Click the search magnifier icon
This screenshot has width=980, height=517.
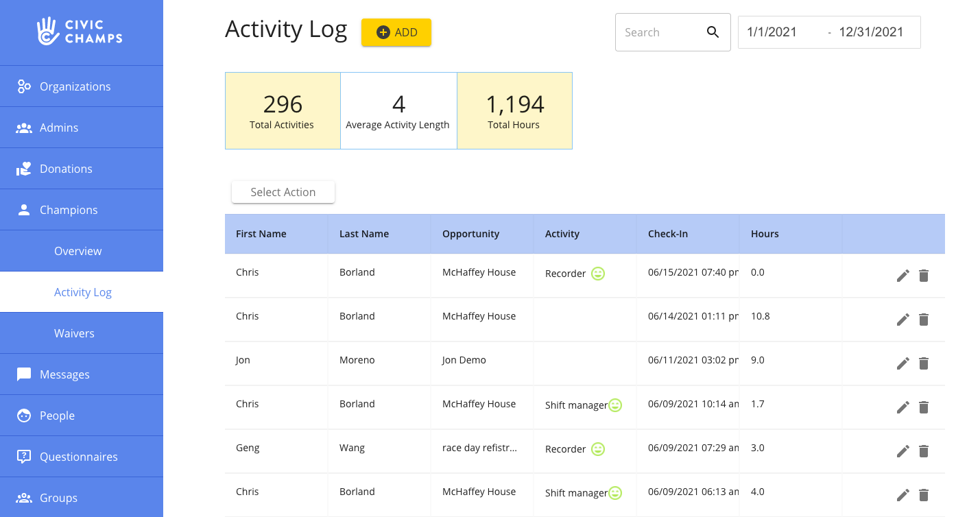click(x=713, y=32)
